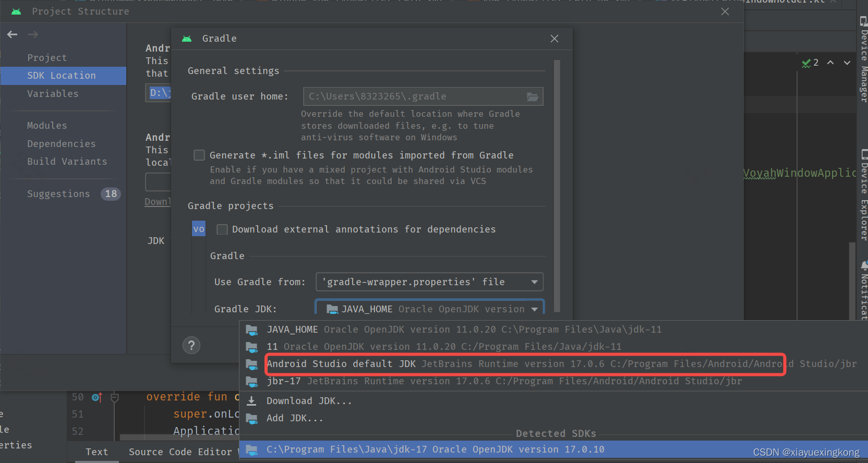Close the Project Structure window
Image resolution: width=868 pixels, height=463 pixels.
[725, 11]
